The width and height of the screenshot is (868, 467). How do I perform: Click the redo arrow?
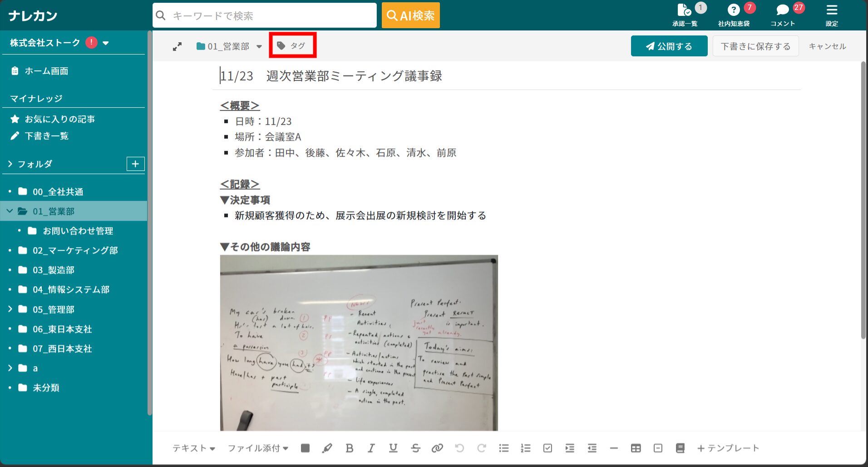coord(482,448)
